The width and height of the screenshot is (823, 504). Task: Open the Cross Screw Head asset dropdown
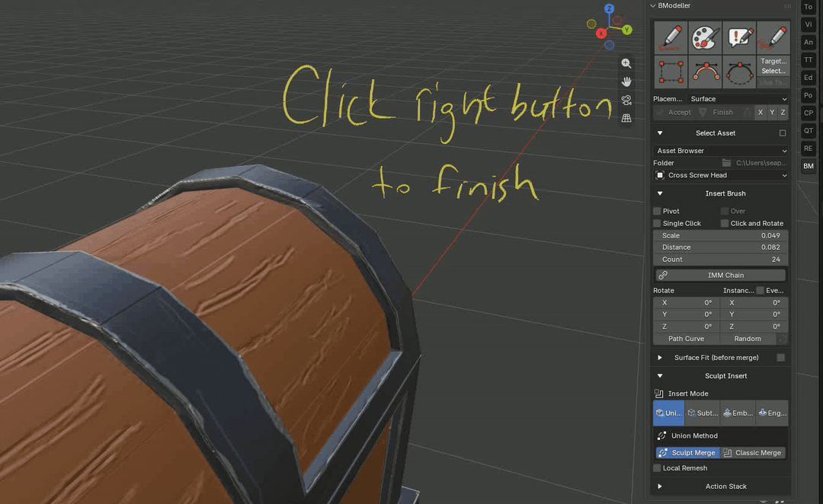[721, 175]
